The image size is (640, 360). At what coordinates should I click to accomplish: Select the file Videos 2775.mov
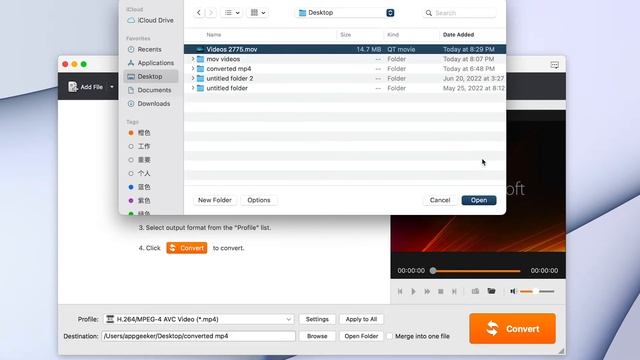345,49
